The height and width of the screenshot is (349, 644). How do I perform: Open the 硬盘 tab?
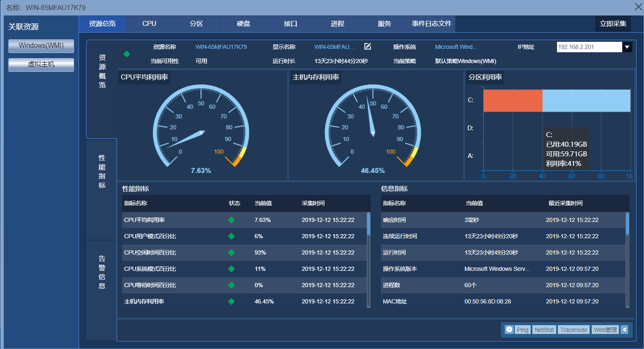point(243,24)
